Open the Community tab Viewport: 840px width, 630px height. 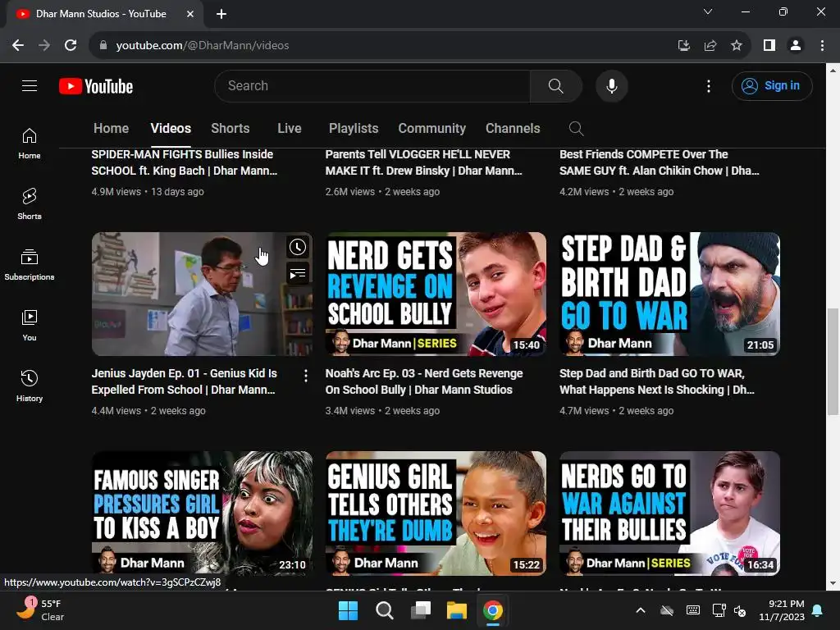coord(431,129)
